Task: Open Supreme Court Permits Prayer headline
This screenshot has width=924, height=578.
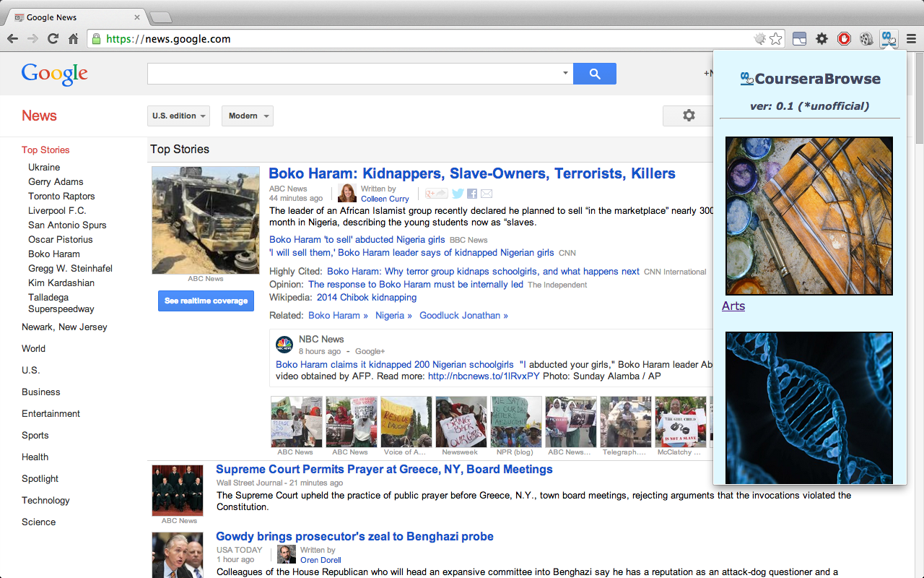Action: coord(384,469)
